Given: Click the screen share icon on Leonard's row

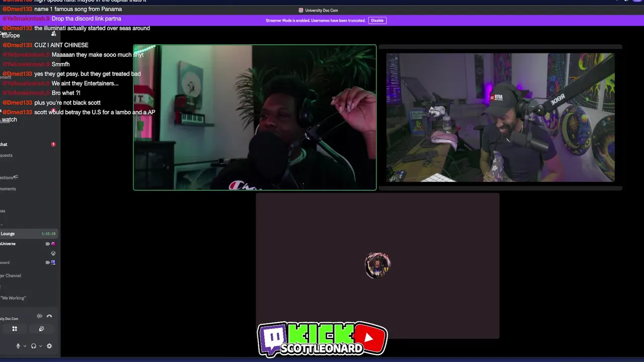Looking at the screenshot, I should [53, 262].
